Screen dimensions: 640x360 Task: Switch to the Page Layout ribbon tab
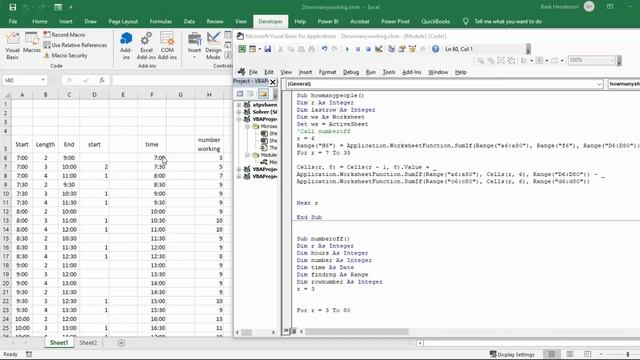click(123, 21)
